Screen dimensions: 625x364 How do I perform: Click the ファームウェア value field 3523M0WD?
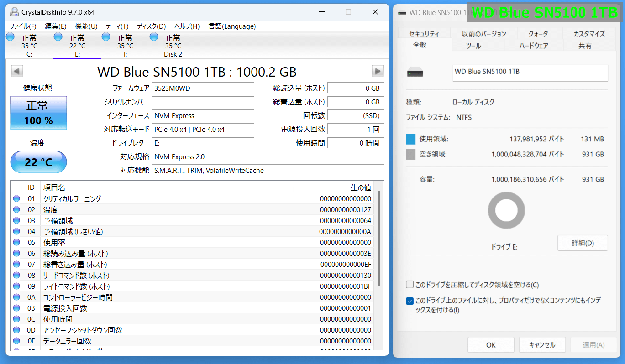click(x=203, y=88)
